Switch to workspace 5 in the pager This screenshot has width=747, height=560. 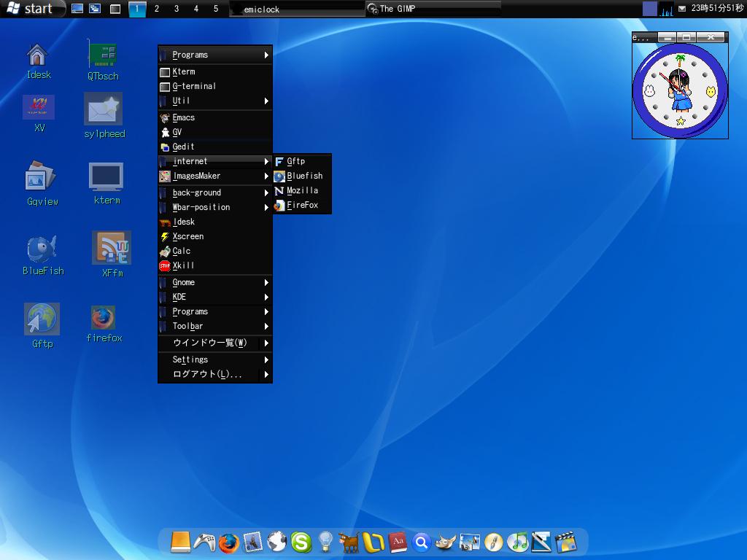click(215, 9)
